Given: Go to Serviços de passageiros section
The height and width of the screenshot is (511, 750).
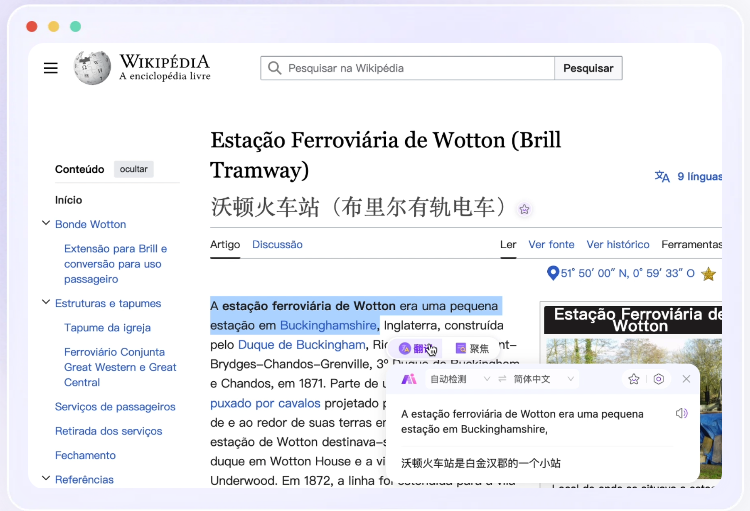Looking at the screenshot, I should point(115,407).
